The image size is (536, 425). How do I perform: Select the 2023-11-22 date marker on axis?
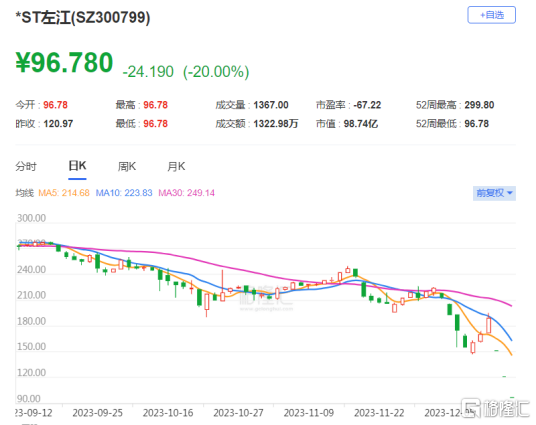tap(379, 413)
